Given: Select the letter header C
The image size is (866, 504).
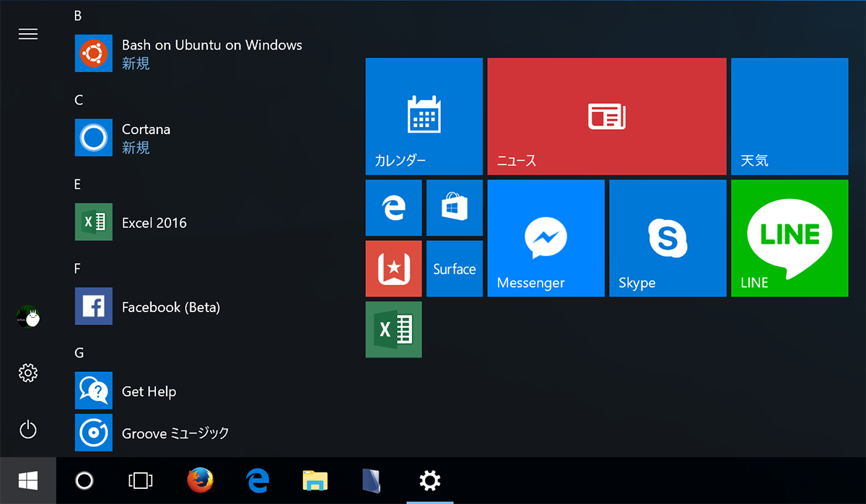Looking at the screenshot, I should 79,100.
